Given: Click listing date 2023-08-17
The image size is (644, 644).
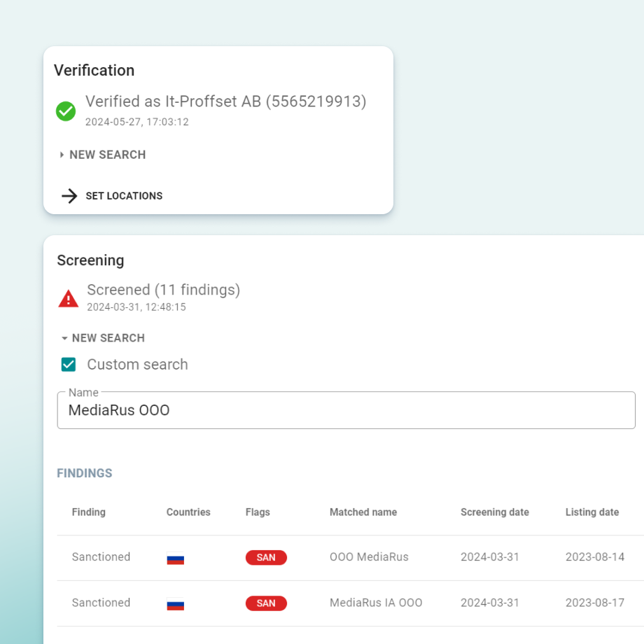Looking at the screenshot, I should pos(595,603).
